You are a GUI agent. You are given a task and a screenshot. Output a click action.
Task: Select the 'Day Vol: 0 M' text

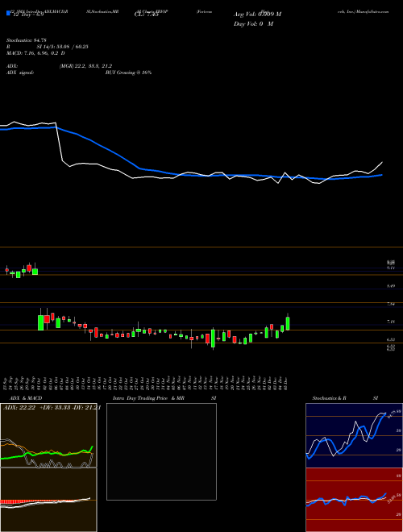click(x=253, y=24)
